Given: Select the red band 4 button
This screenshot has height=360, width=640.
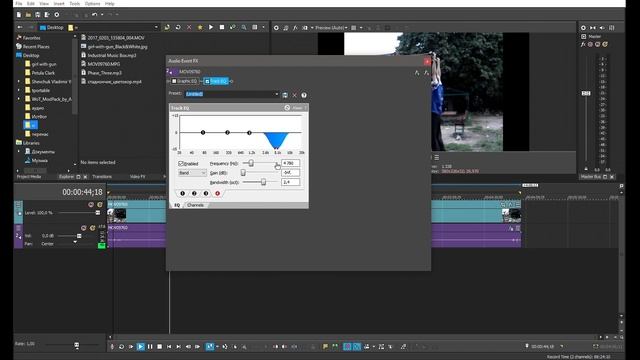Looking at the screenshot, I should [218, 193].
